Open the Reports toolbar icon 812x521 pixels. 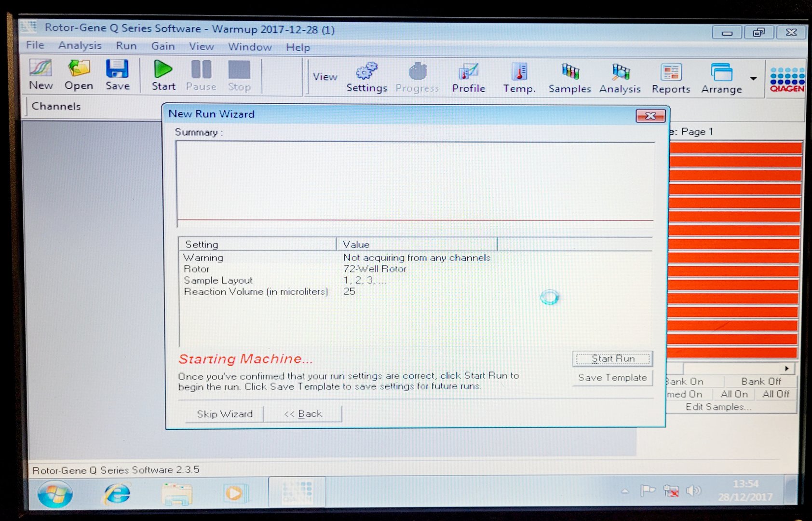[671, 78]
